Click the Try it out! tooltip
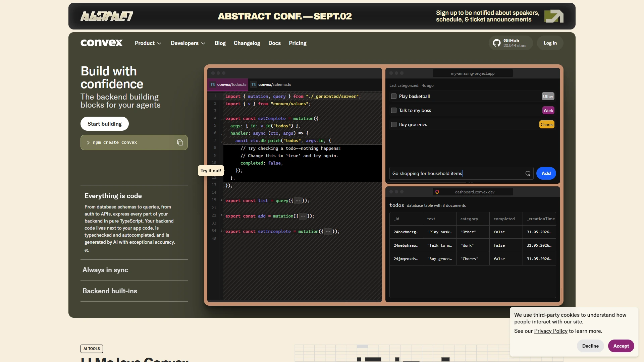The image size is (644, 362). point(211,171)
